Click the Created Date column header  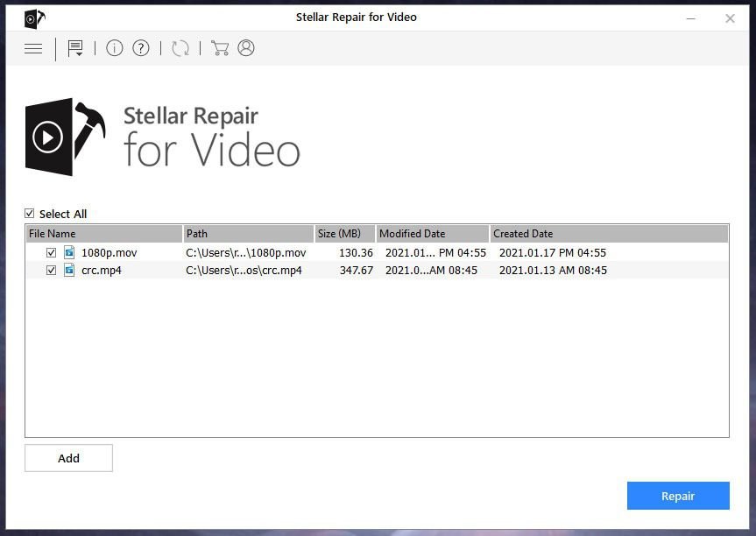pos(608,234)
